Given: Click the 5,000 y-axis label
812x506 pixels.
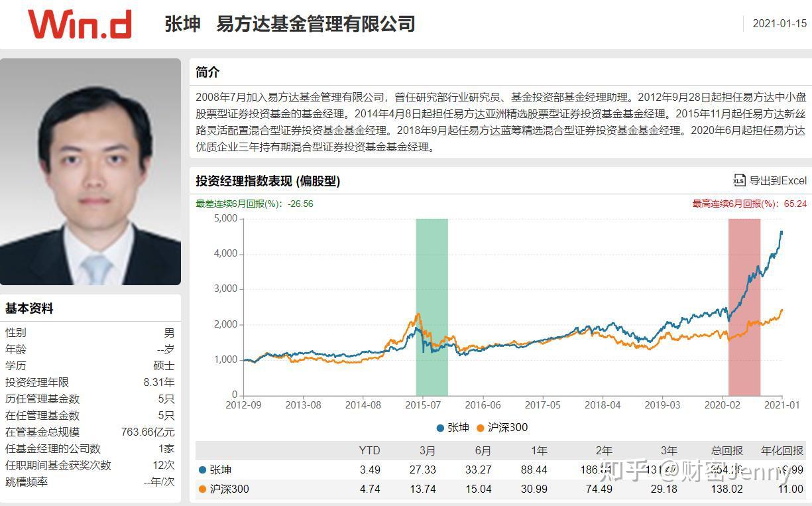Looking at the screenshot, I should tap(225, 219).
